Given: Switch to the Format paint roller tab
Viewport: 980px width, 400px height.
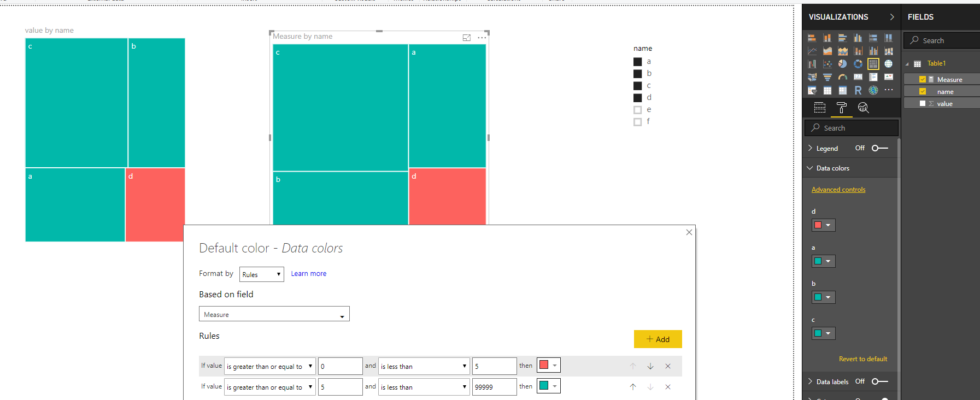Looking at the screenshot, I should click(x=841, y=108).
